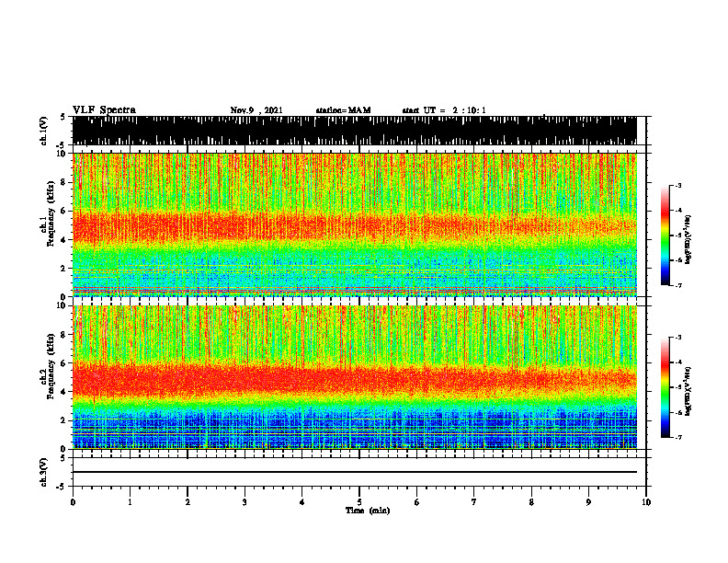Click the 'VLF Spectra' plot title
Screen dimensions: 728x563
pos(104,110)
